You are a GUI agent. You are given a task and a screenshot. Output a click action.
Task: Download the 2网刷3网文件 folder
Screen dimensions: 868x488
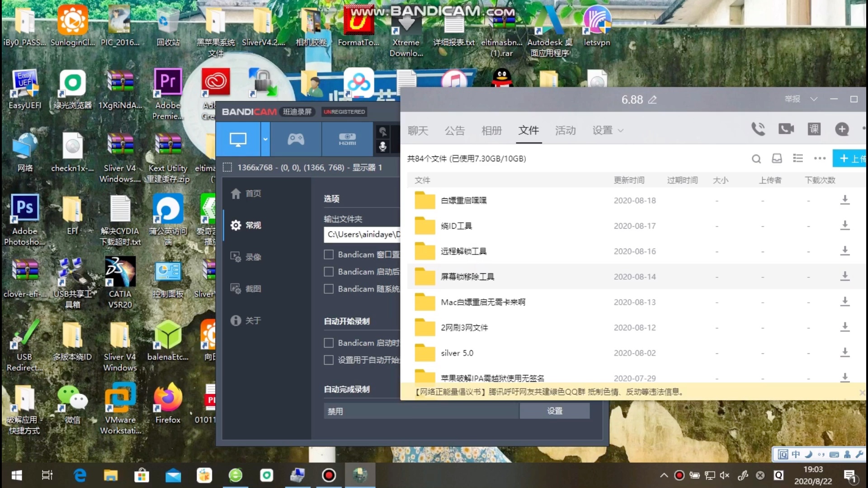click(845, 327)
